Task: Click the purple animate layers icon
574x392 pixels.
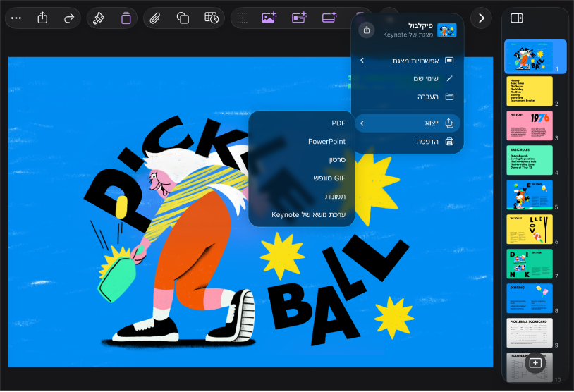Action: pyautogui.click(x=126, y=18)
